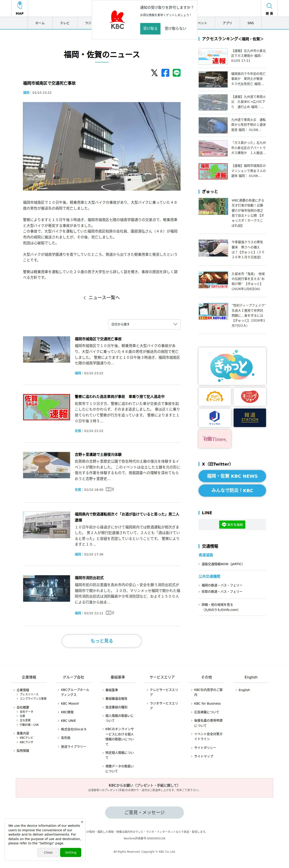Image resolution: width=289 pixels, height=868 pixels.
Task: Open the モーニングショー program icon
Action: pyautogui.click(x=250, y=397)
